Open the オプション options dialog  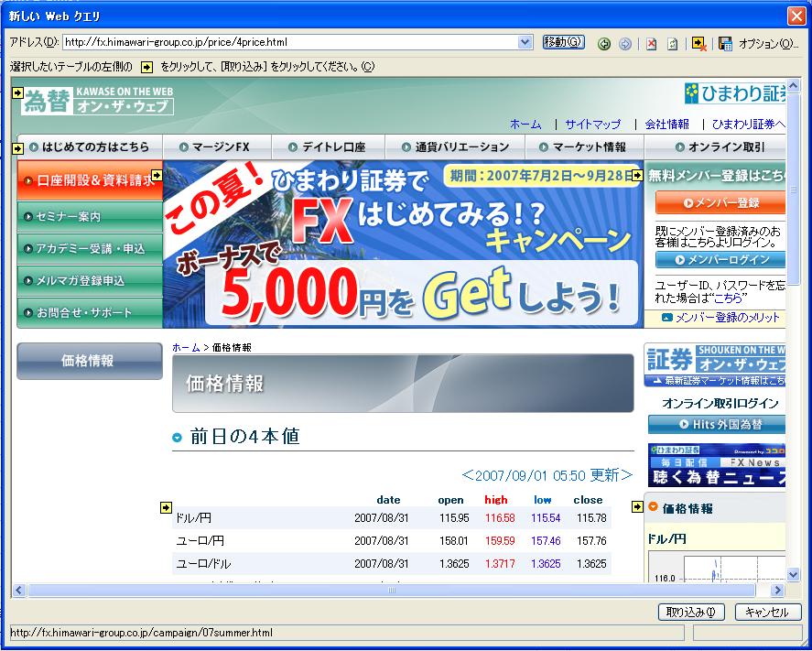768,44
